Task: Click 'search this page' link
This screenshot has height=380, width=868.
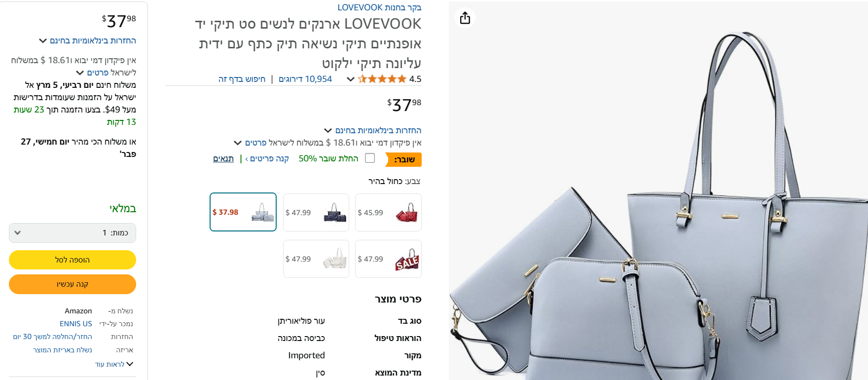Action: click(242, 79)
